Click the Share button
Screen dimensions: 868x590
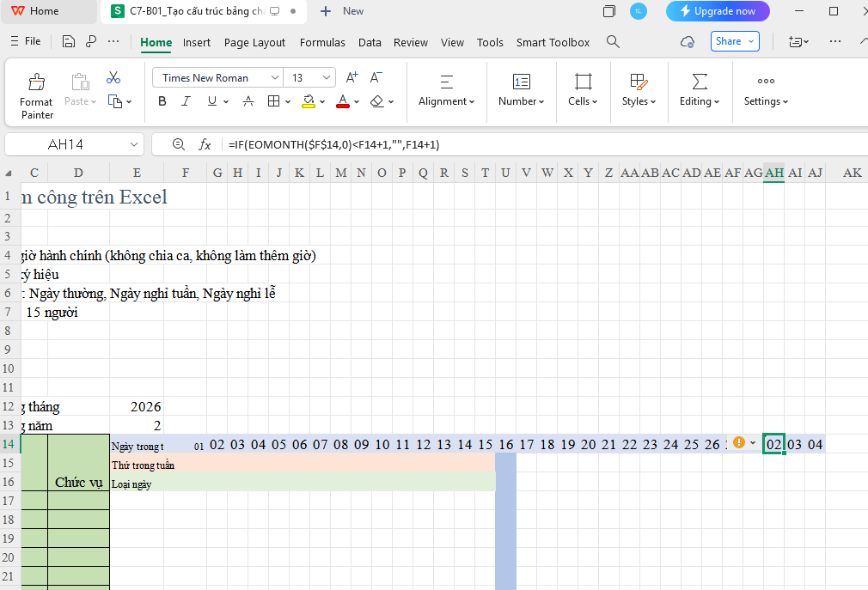point(735,41)
